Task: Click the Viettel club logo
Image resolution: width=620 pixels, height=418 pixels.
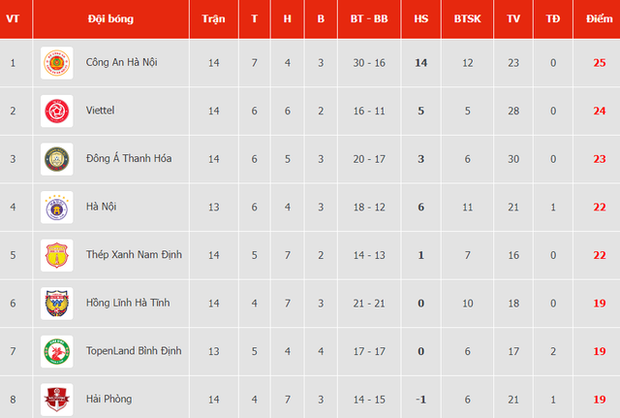Action: pyautogui.click(x=56, y=111)
